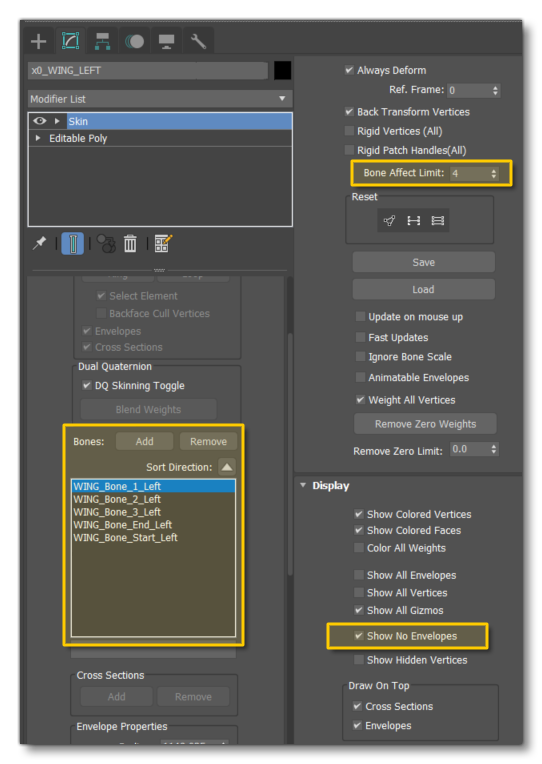The width and height of the screenshot is (542, 764).
Task: Toggle Show End Result icon
Action: point(73,244)
